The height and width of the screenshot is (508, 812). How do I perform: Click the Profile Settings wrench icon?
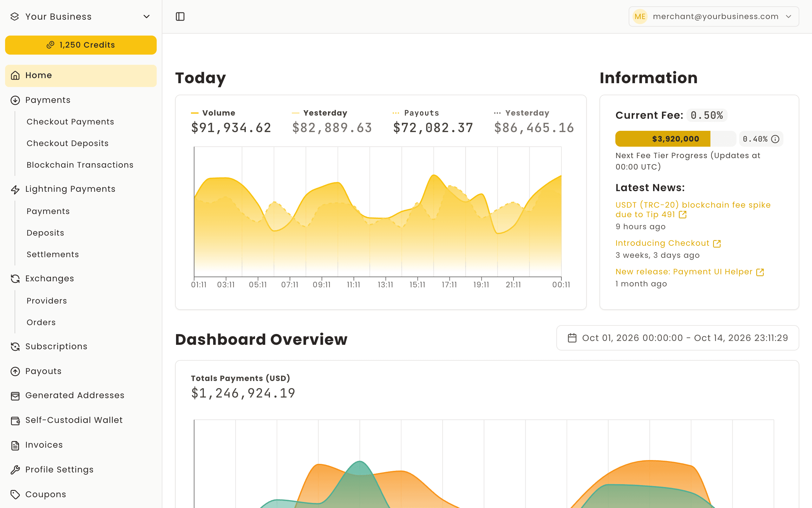tap(15, 470)
